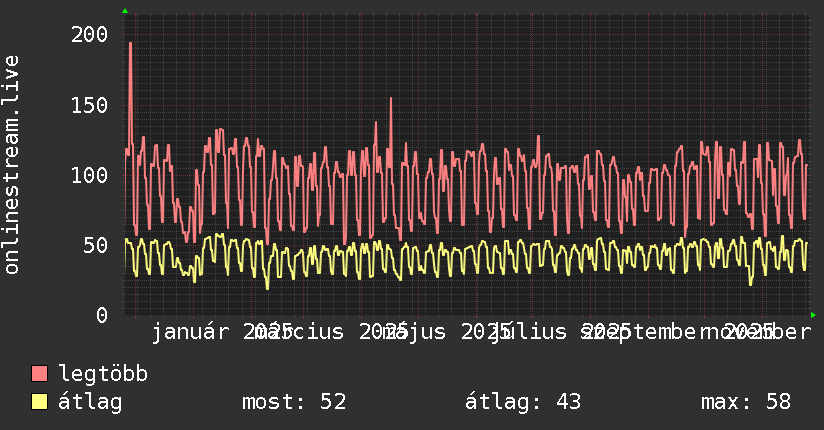This screenshot has height=430, width=824.
Task: Click the 150 y-axis label
Action: point(89,105)
